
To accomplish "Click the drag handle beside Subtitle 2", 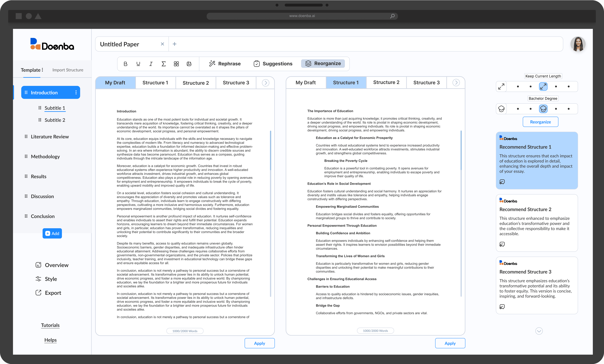I will click(40, 120).
